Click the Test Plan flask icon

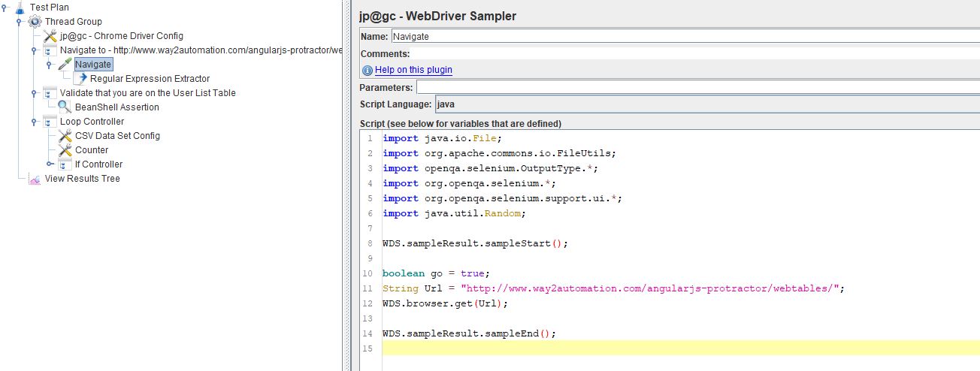click(20, 8)
